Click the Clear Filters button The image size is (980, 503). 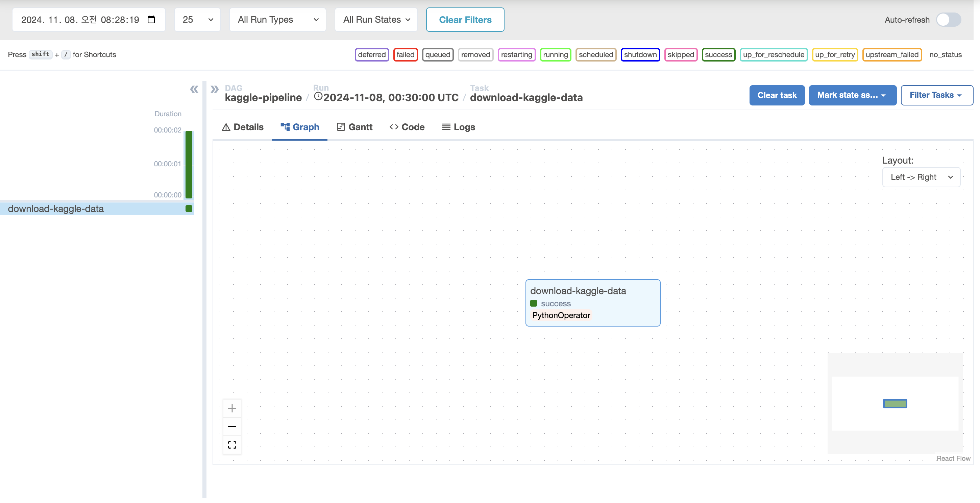(x=465, y=19)
